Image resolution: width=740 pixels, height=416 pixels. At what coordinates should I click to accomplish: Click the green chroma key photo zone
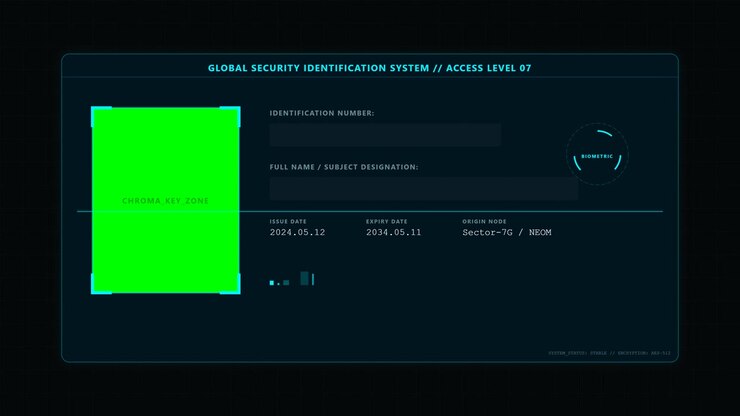pyautogui.click(x=166, y=200)
